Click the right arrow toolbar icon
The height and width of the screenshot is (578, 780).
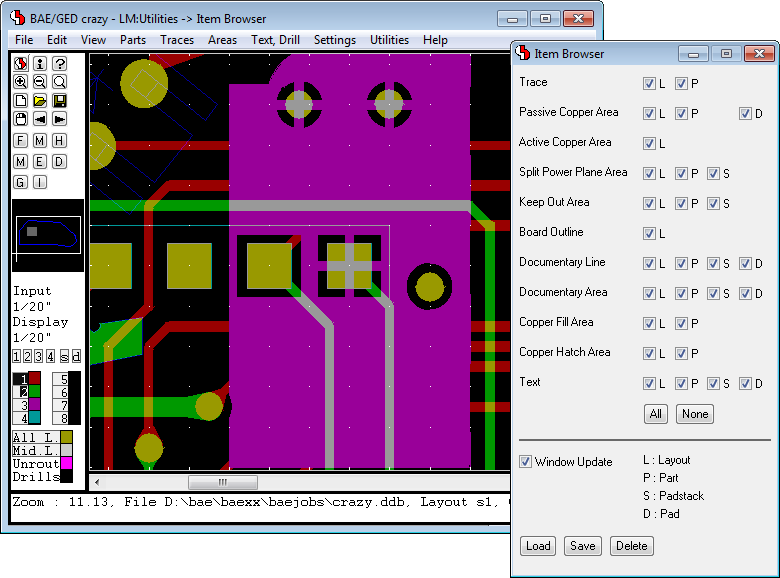tap(60, 120)
